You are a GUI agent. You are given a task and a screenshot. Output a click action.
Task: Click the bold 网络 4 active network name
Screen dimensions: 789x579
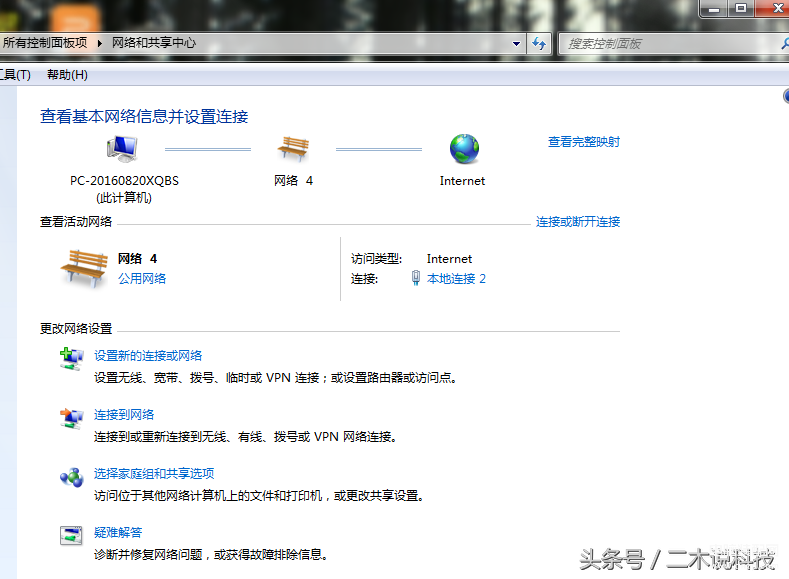click(x=137, y=259)
